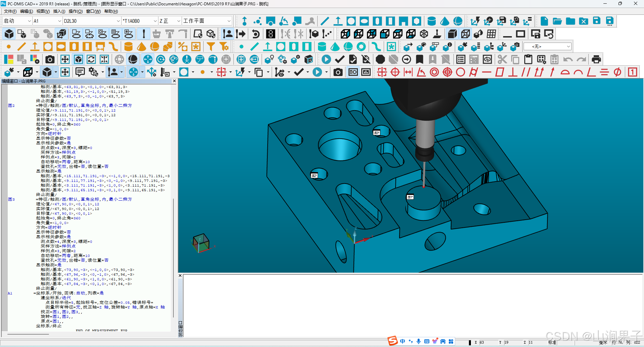Expand arrow next to orange point icon

tap(211, 72)
